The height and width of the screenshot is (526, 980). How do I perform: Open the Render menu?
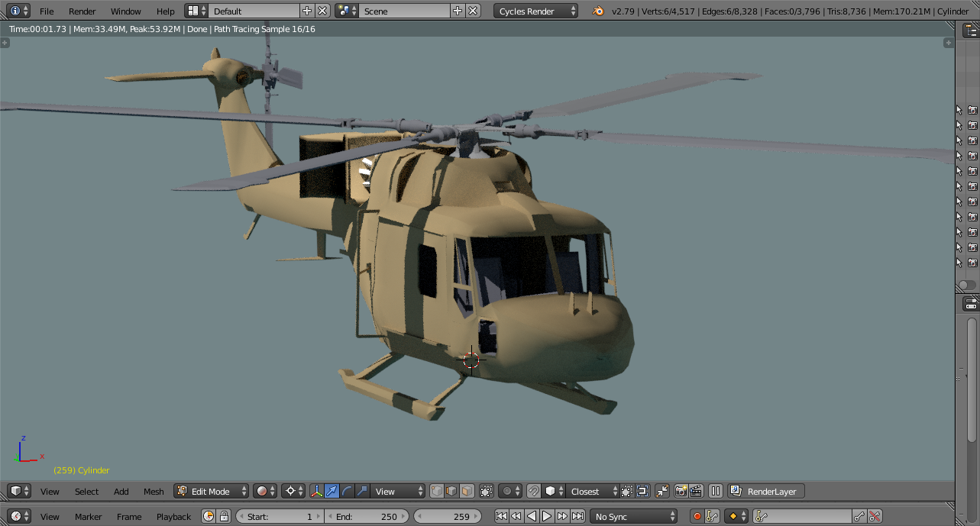coord(82,11)
